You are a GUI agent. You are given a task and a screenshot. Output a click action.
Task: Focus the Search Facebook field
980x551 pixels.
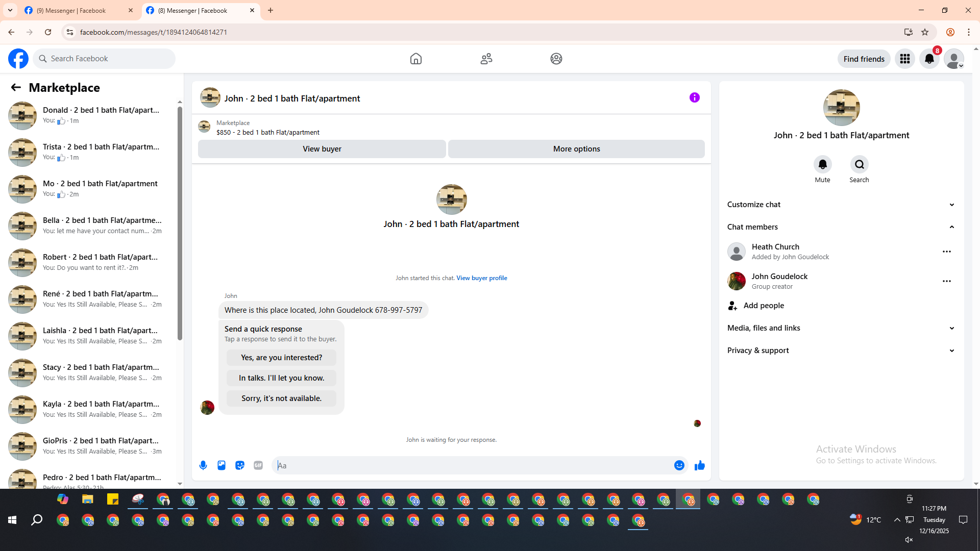point(104,59)
